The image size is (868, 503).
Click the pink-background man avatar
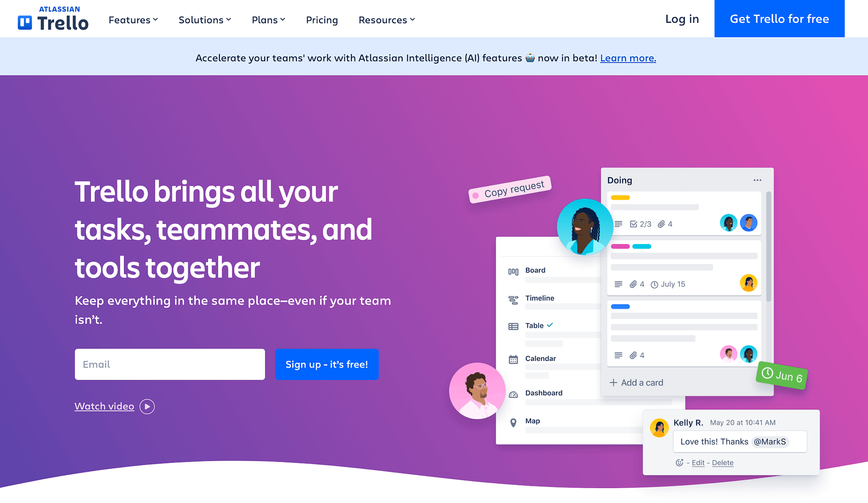[477, 391]
